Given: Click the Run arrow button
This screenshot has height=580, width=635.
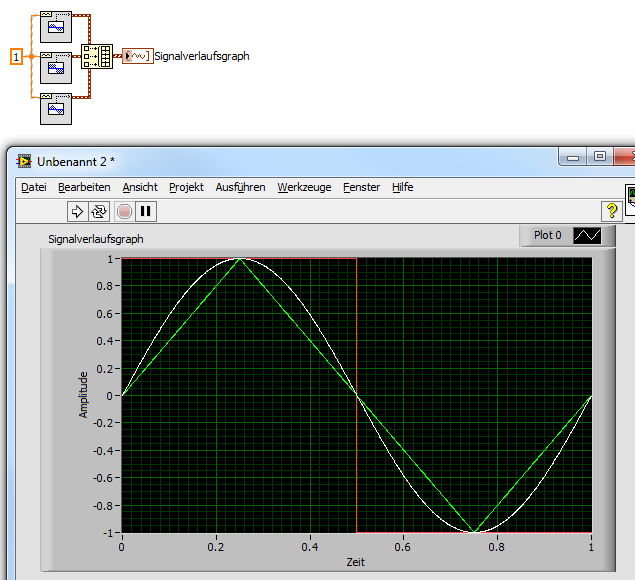Looking at the screenshot, I should click(x=77, y=211).
